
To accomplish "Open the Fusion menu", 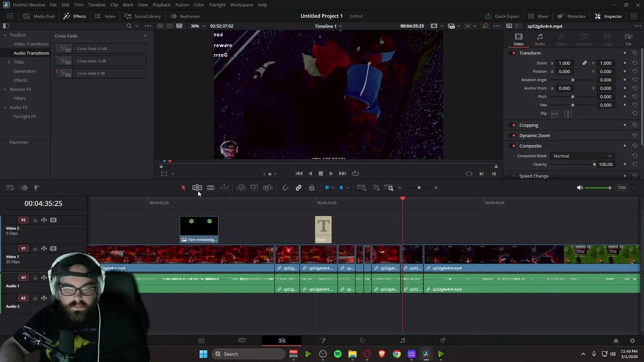I will [182, 5].
